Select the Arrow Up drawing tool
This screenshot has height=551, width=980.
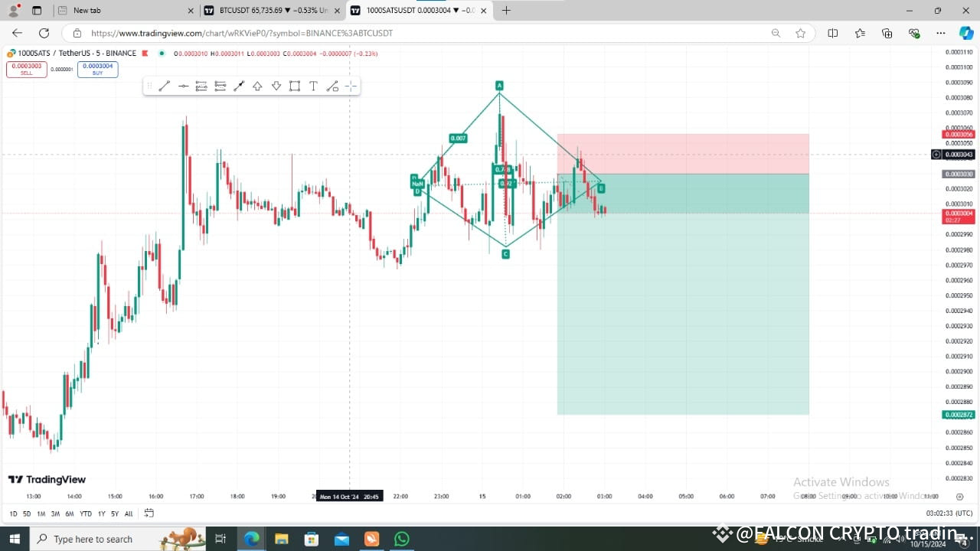coord(257,86)
